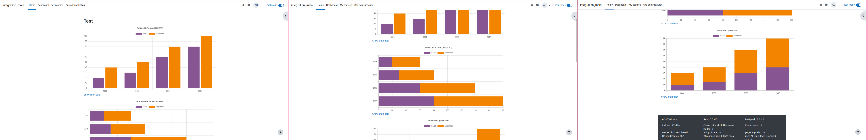Click integration_main site name in middle window

tap(302, 5)
